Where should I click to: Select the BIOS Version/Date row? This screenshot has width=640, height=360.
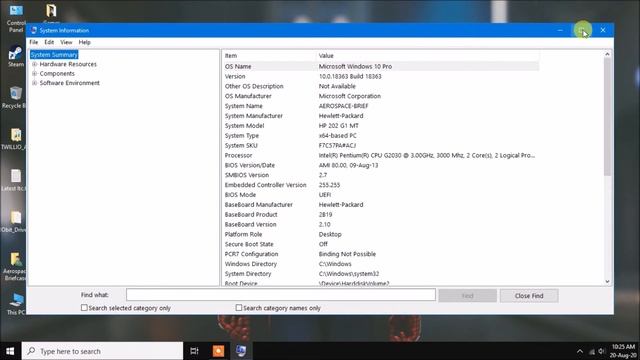coord(381,165)
